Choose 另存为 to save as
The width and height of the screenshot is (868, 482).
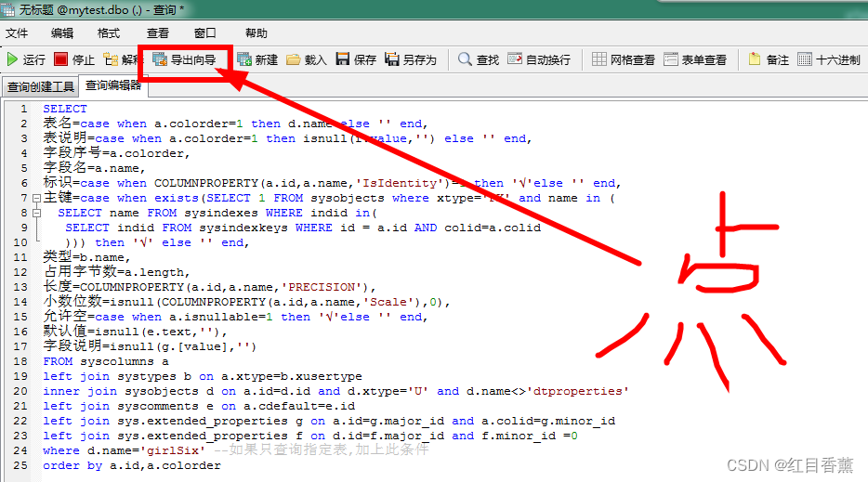coord(411,59)
